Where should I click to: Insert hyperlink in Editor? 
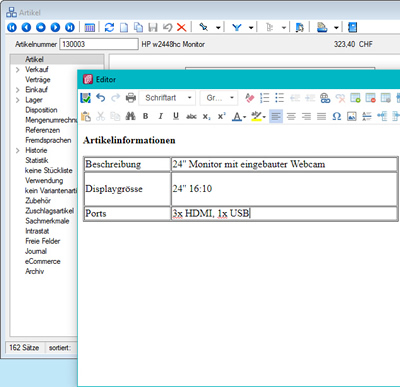[325, 98]
